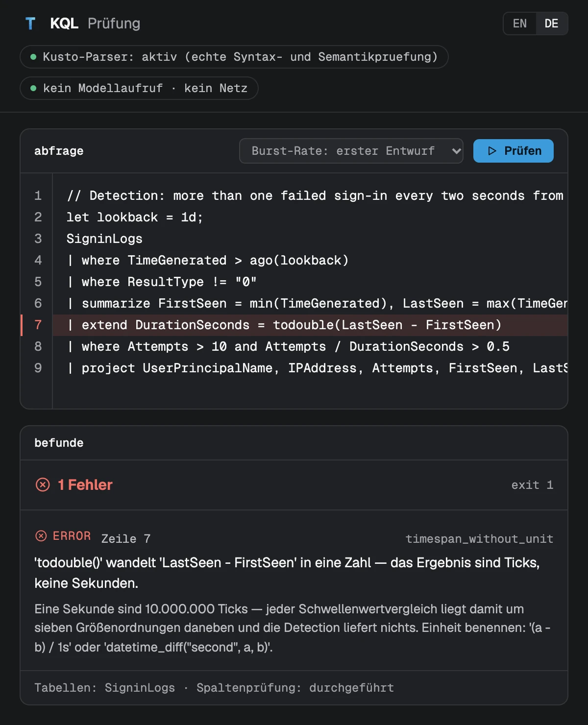Switch language to DE

pyautogui.click(x=551, y=24)
